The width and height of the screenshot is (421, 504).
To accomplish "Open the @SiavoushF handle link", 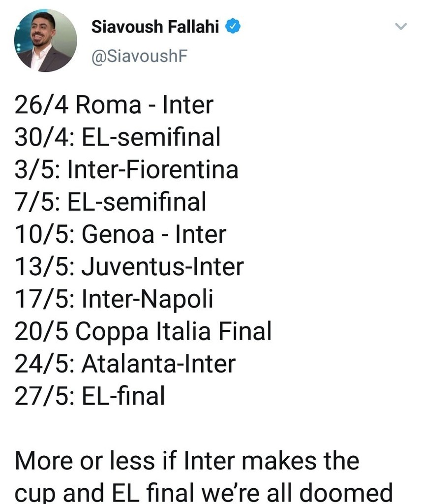I will pyautogui.click(x=139, y=57).
